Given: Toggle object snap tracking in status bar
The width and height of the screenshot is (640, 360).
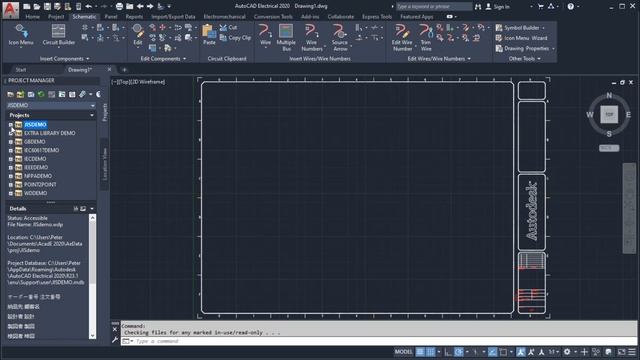Looking at the screenshot, I should pyautogui.click(x=493, y=351).
